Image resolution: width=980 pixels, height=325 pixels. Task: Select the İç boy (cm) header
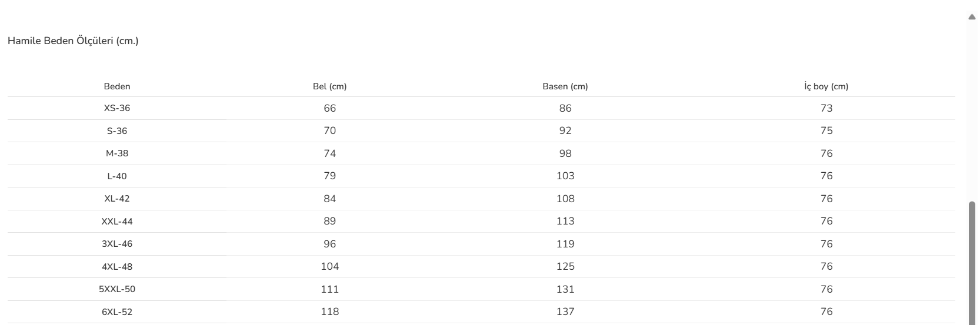click(826, 86)
